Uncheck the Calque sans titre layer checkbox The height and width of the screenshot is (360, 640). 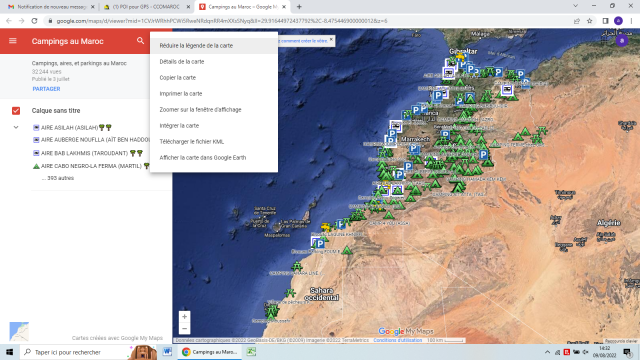(16, 111)
